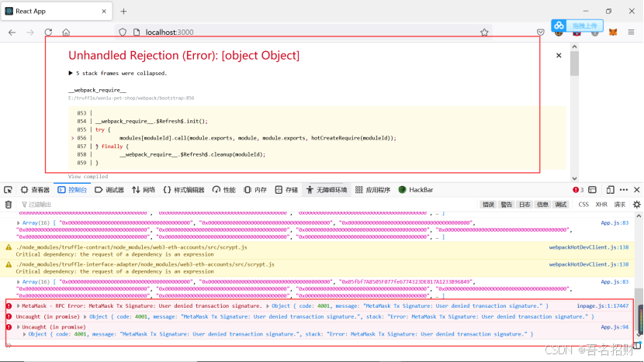Screen dimensions: 644x362
Task: Open the HackBar devtools tab
Action: [x=416, y=190]
